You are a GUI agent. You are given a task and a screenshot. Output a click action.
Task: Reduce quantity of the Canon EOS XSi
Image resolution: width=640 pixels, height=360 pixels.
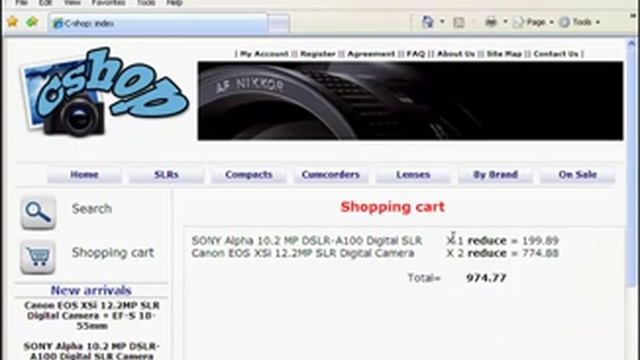pyautogui.click(x=487, y=253)
